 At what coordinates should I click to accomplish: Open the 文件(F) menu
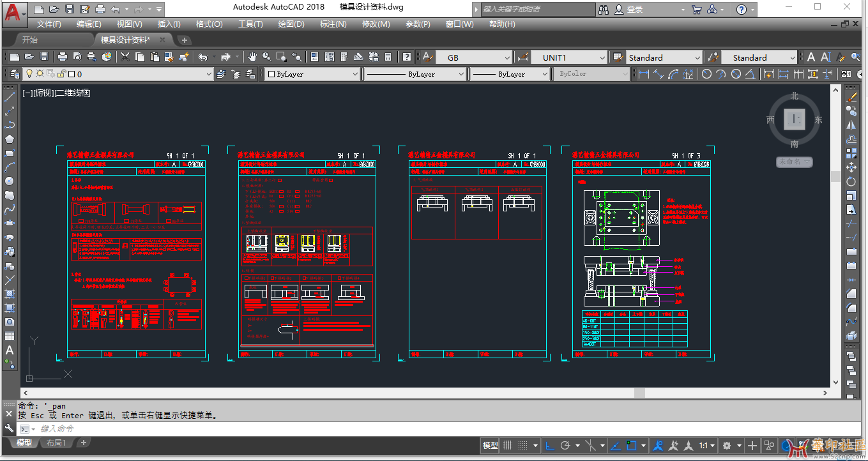pos(49,24)
